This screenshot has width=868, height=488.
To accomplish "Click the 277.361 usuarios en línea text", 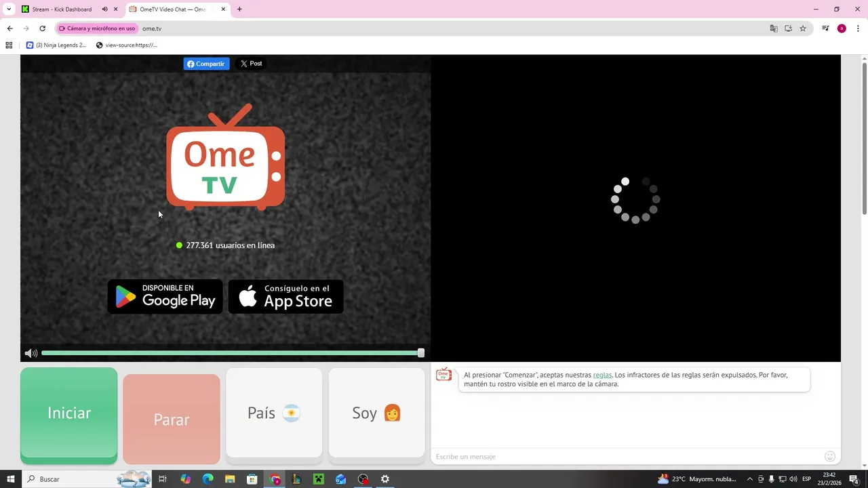I will (x=231, y=245).
